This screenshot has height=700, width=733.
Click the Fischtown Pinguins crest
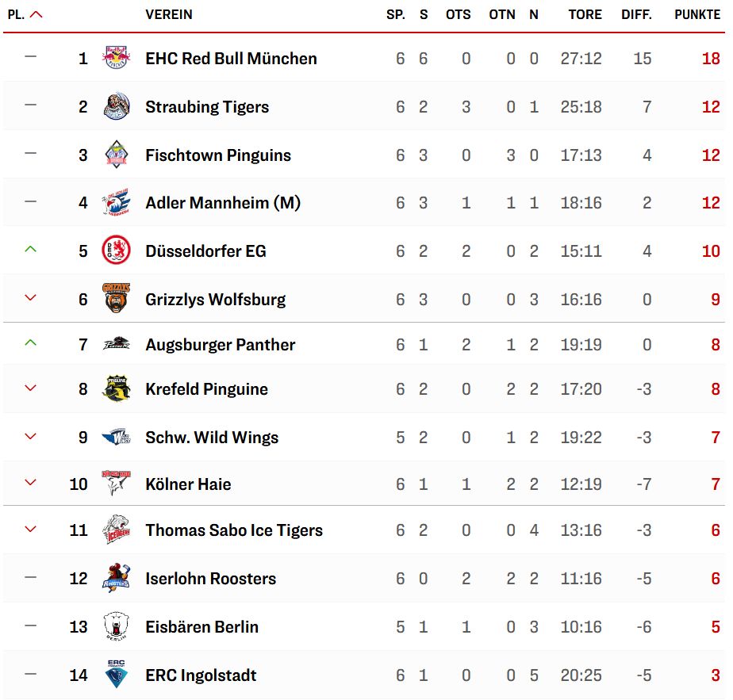point(116,155)
